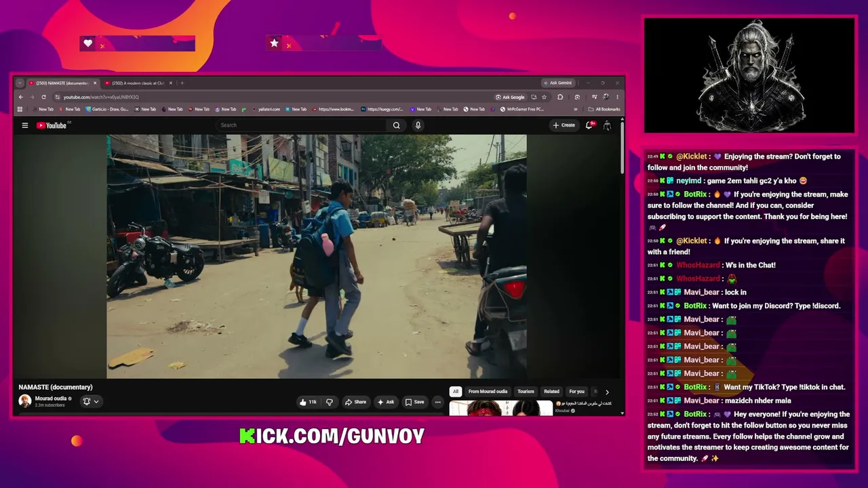This screenshot has width=868, height=488.
Task: Open Mourad oudia channel avatar
Action: tap(25, 401)
